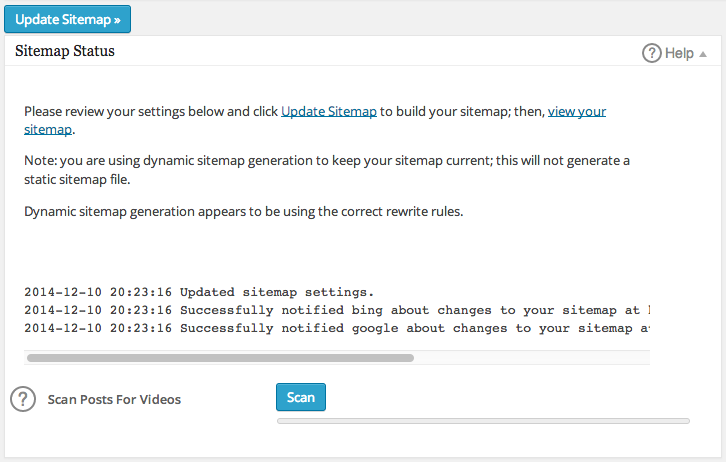Click the horizontal scrollbar of the log

pyautogui.click(x=220, y=358)
